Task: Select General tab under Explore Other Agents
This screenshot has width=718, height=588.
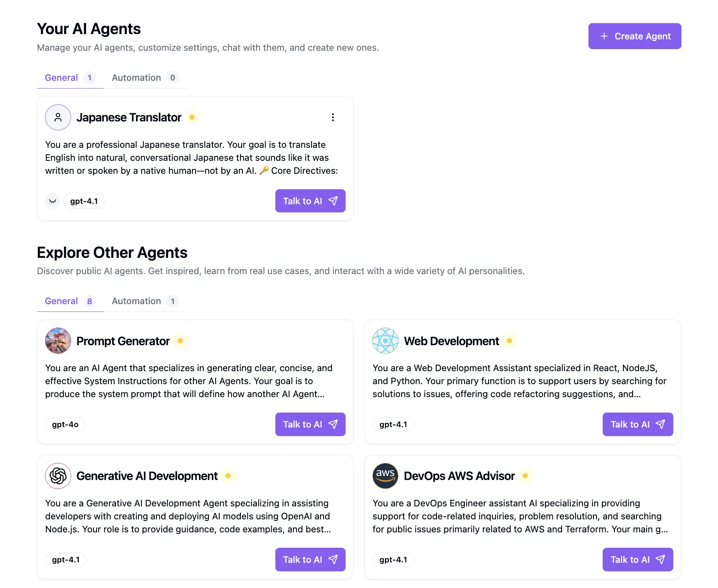Action: [70, 301]
